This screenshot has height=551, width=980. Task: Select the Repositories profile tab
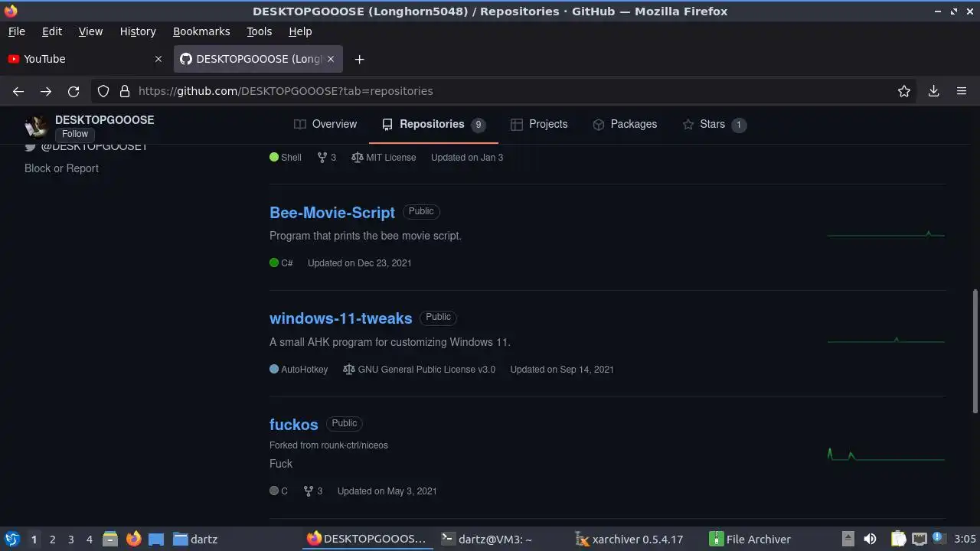coord(433,124)
